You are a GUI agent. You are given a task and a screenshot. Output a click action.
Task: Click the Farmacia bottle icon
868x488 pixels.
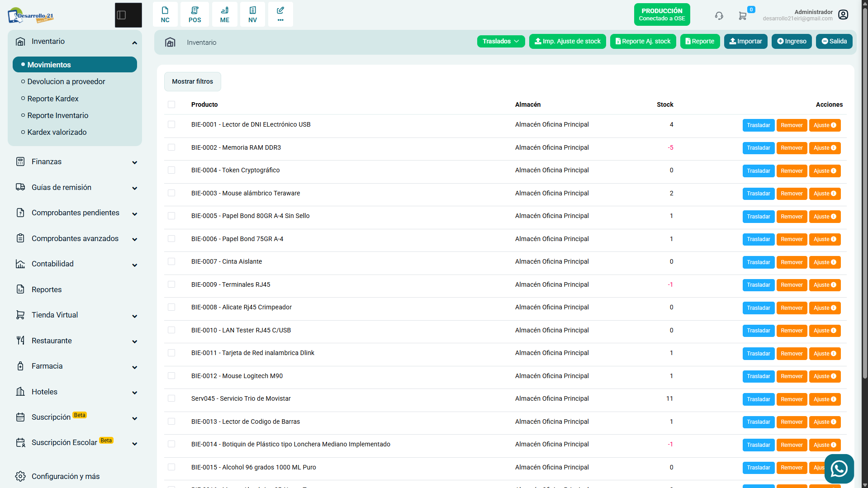20,366
